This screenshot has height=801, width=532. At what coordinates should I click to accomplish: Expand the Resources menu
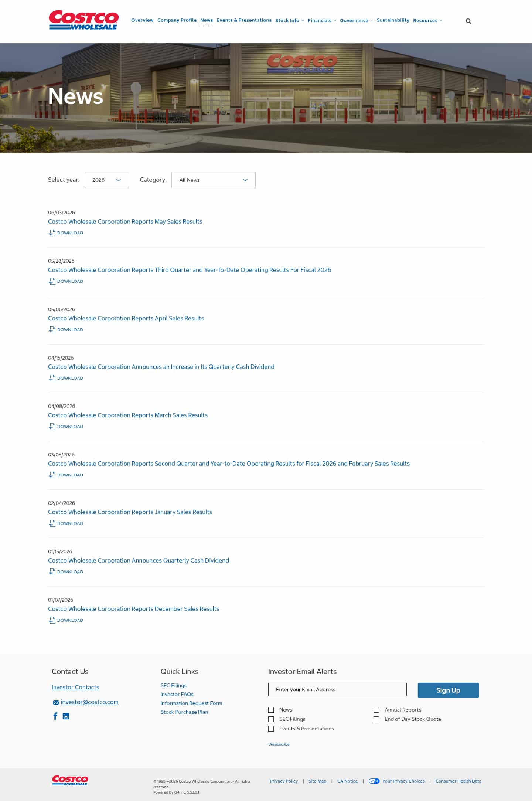pos(427,20)
